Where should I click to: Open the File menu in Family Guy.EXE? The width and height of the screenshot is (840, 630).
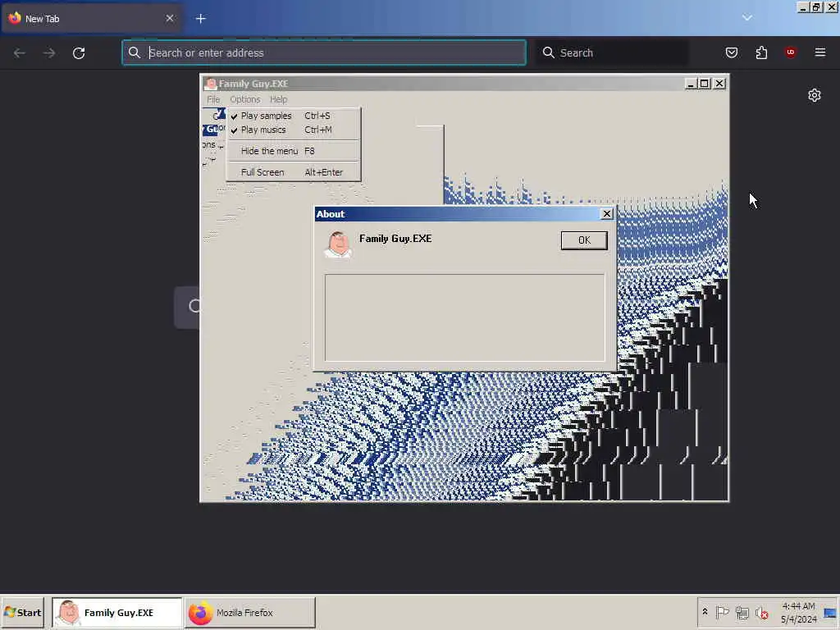(213, 99)
